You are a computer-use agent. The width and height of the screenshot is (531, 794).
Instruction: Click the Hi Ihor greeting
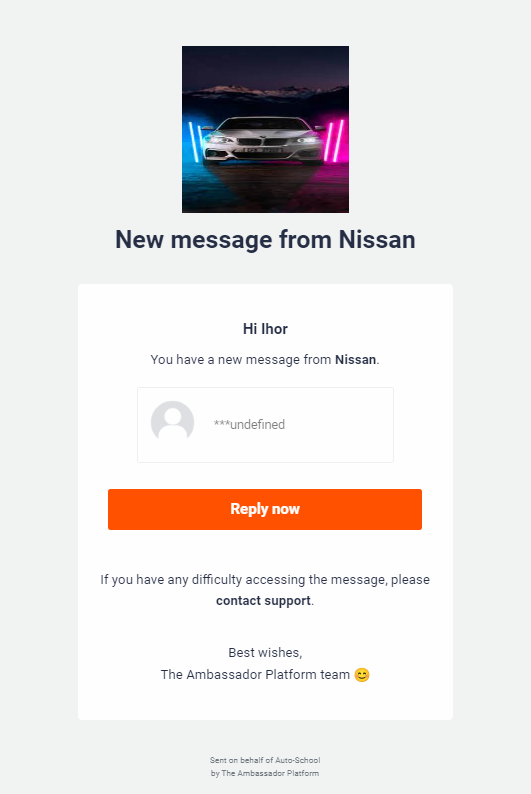point(265,329)
